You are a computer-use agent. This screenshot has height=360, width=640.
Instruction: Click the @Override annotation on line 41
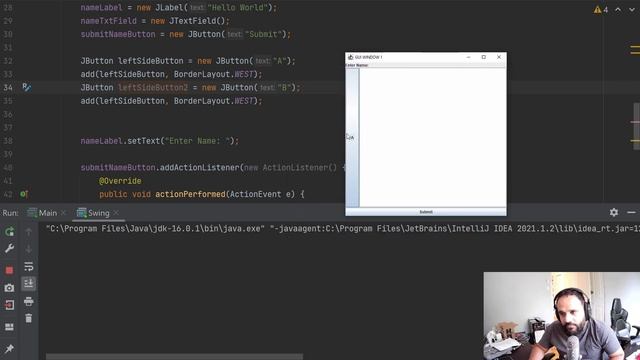coord(120,181)
